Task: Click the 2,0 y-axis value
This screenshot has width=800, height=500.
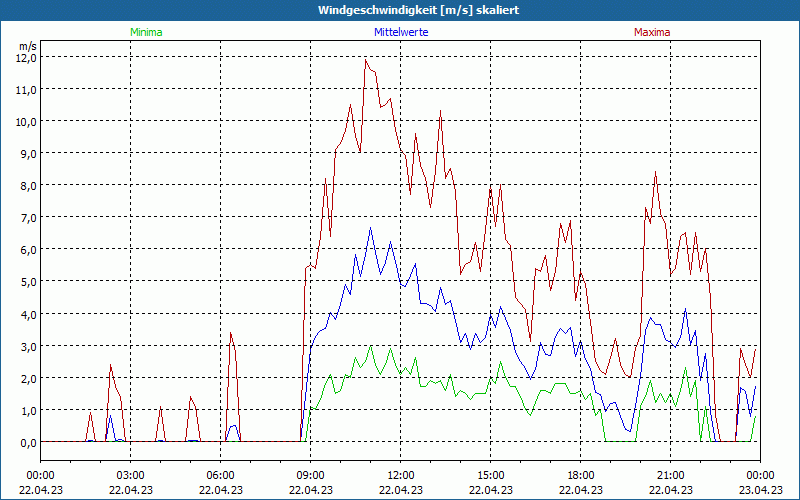Action: [x=30, y=379]
